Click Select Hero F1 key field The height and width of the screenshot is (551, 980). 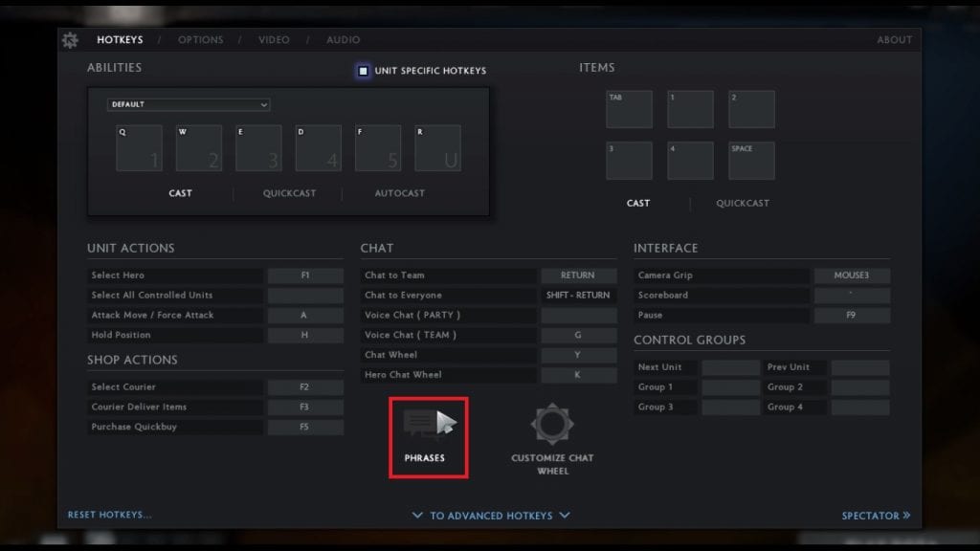[x=305, y=275]
